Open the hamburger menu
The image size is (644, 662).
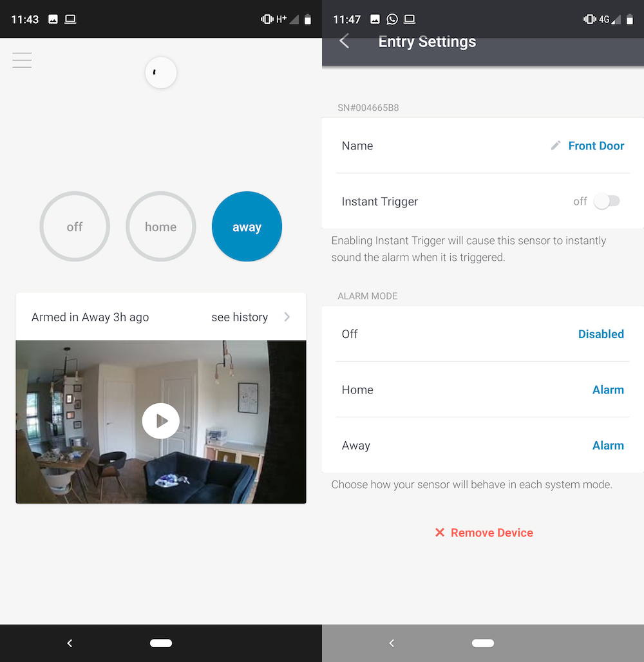(22, 60)
